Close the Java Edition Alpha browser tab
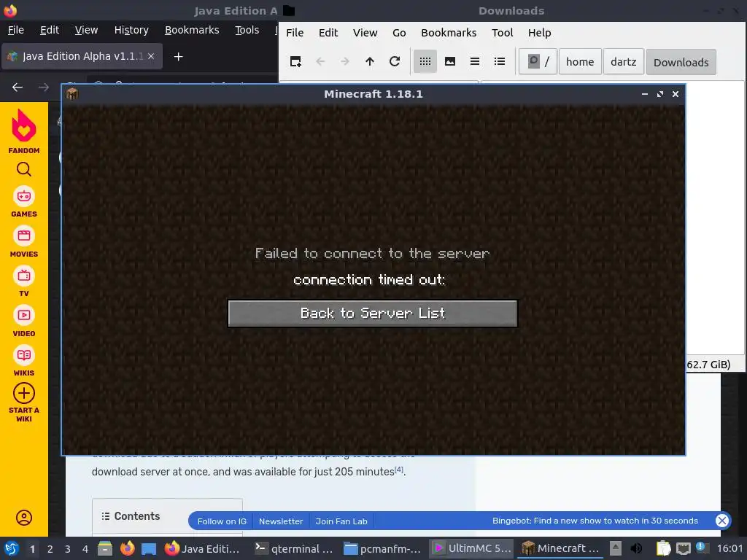The image size is (747, 560). tap(150, 56)
